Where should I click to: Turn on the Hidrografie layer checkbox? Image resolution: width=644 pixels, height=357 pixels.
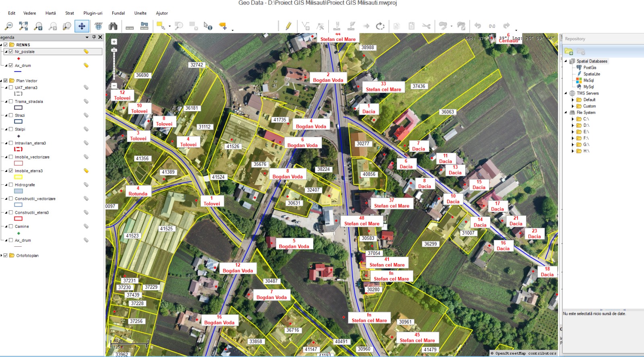11,185
